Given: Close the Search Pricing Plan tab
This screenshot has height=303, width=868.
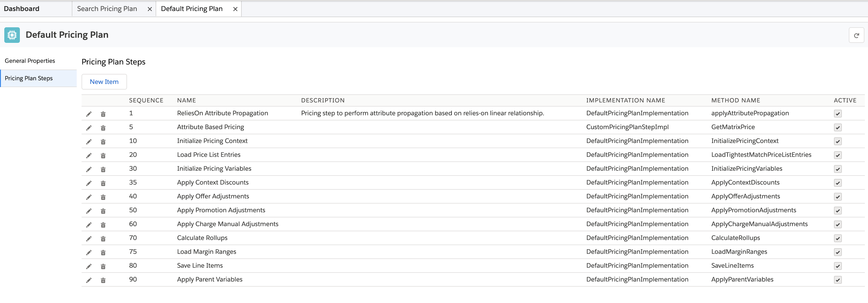Looking at the screenshot, I should click(150, 9).
